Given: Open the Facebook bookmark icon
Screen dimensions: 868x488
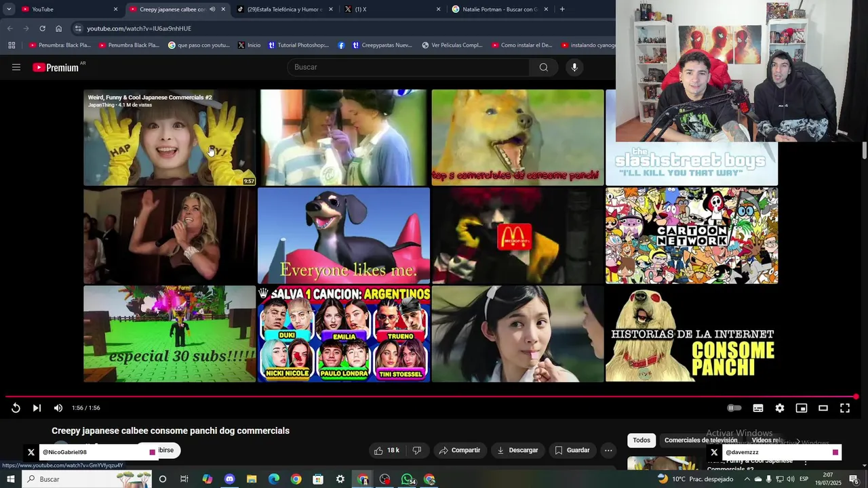Looking at the screenshot, I should pyautogui.click(x=341, y=45).
